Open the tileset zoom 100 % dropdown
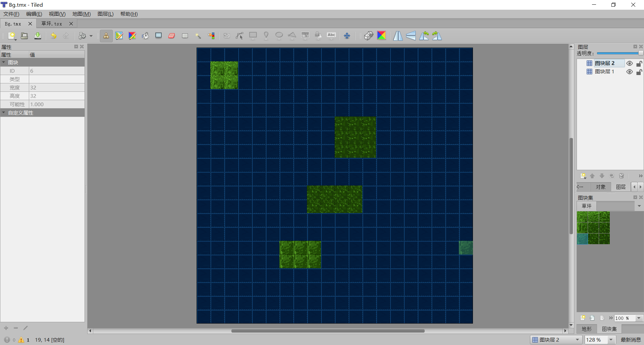The image size is (644, 345). (639, 318)
